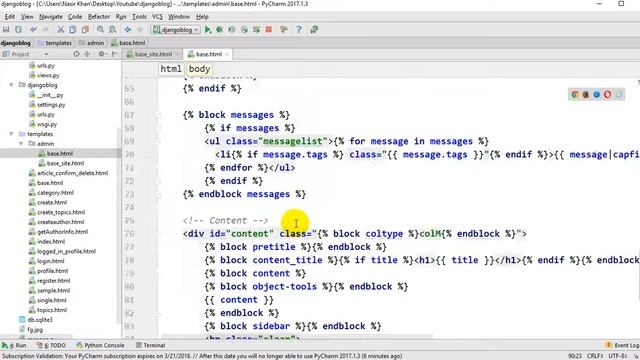Open the TODO tool window

click(51, 345)
